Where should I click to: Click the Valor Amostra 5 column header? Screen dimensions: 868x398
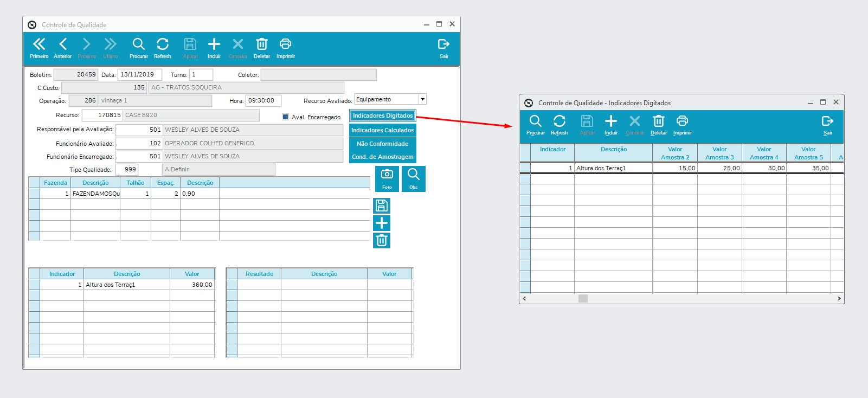(808, 153)
